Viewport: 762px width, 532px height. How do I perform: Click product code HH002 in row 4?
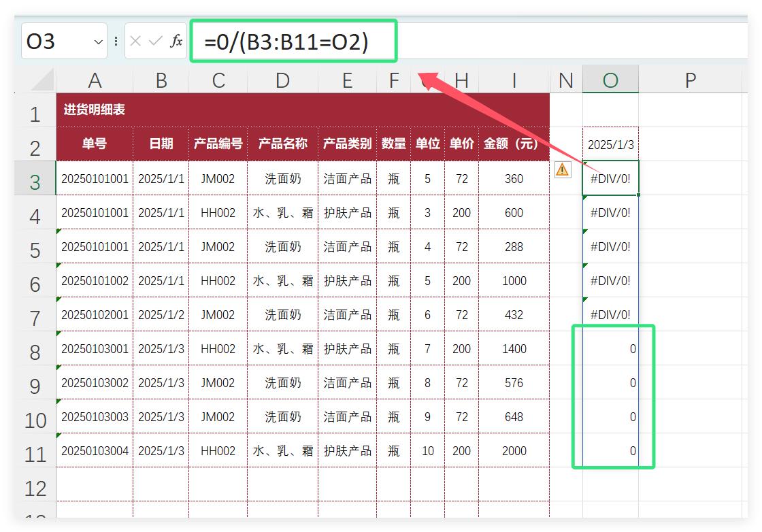(218, 212)
